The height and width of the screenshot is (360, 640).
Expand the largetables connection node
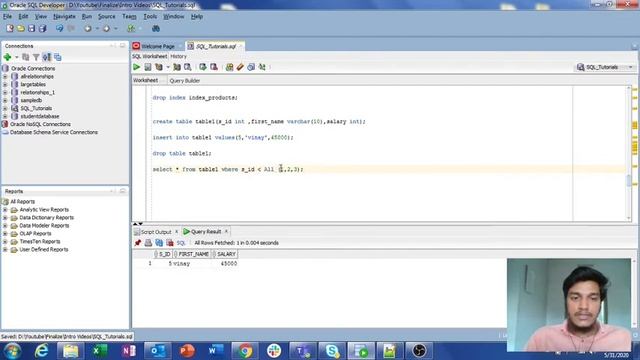click(5, 84)
